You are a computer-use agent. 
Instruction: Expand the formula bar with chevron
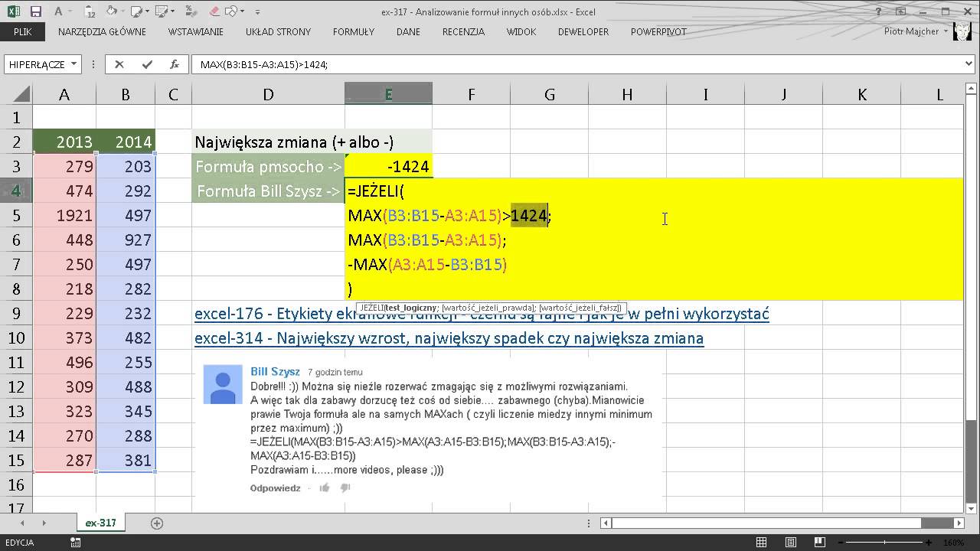(969, 64)
